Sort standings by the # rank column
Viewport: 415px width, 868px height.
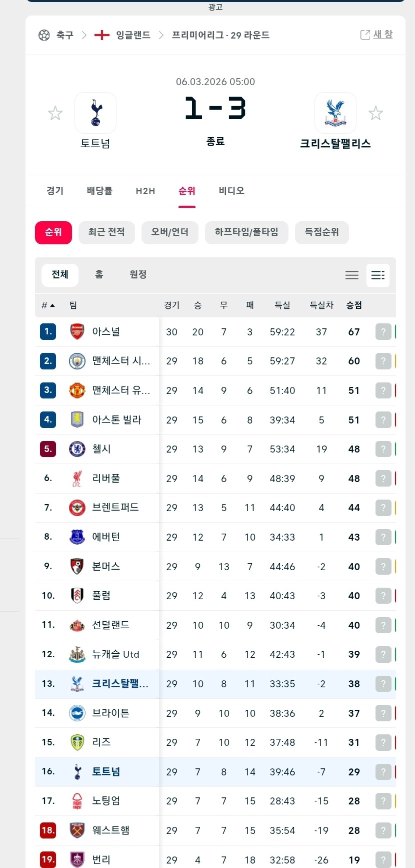[48, 305]
